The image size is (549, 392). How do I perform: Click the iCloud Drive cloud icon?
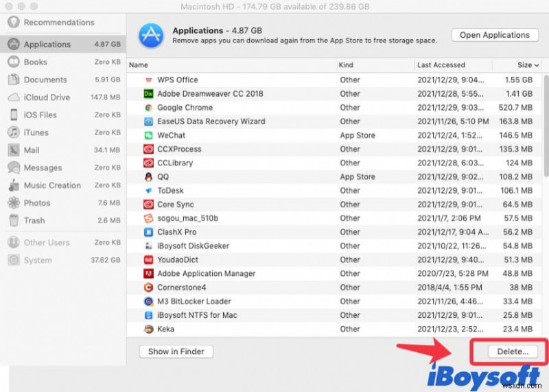click(14, 97)
